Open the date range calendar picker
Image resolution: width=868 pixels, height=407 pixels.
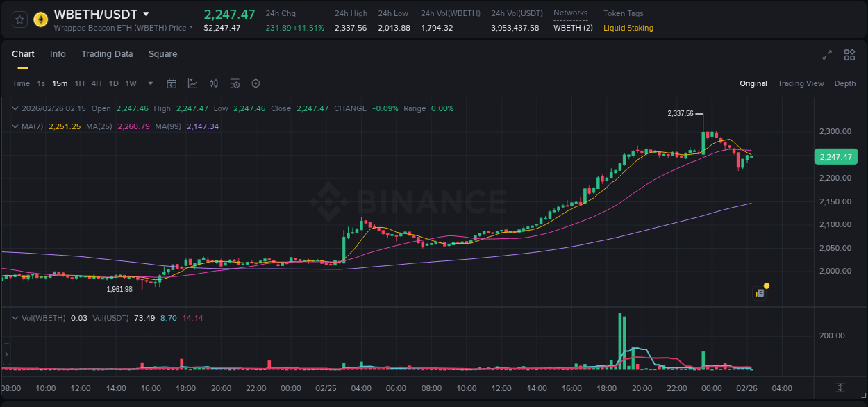point(172,83)
